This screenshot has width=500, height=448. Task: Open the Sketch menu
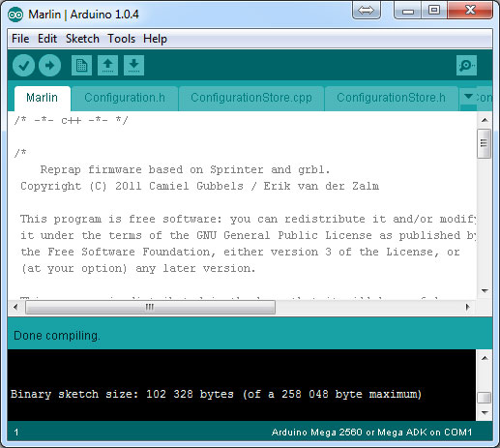(82, 39)
